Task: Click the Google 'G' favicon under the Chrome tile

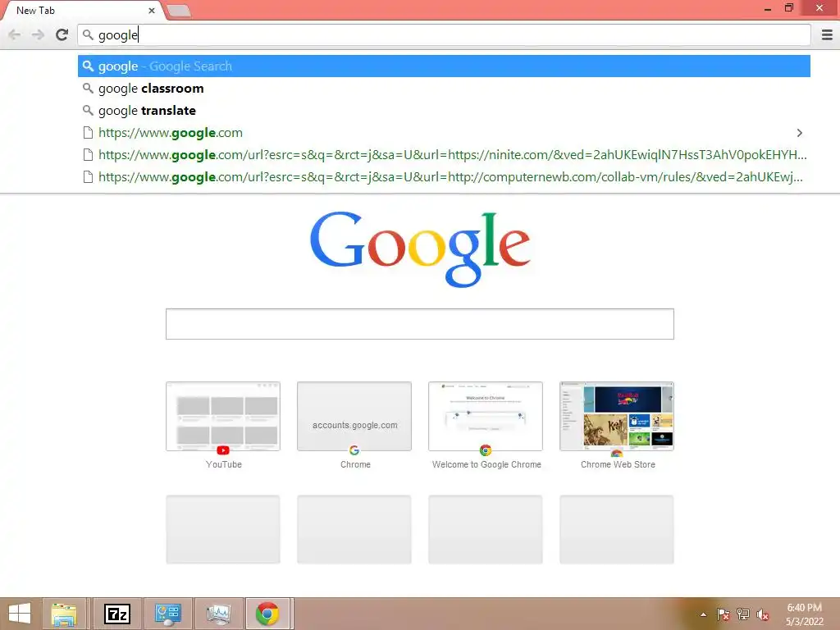Action: (x=354, y=450)
